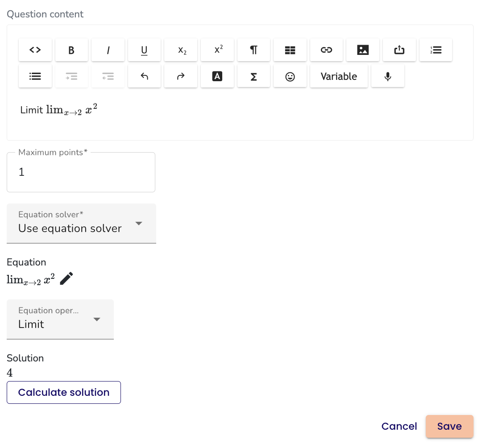Screen dimensions: 482x448
Task: Click the Variable toolbar button
Action: point(339,76)
